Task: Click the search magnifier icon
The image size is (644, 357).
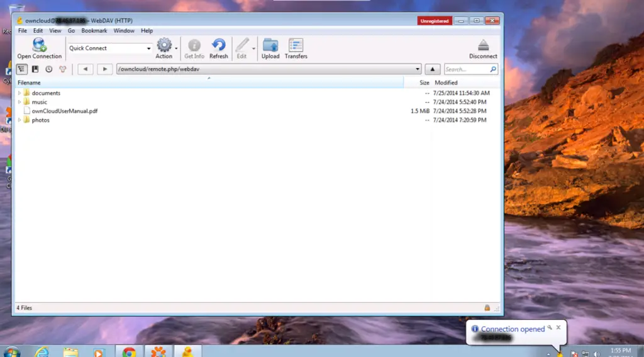Action: tap(493, 69)
